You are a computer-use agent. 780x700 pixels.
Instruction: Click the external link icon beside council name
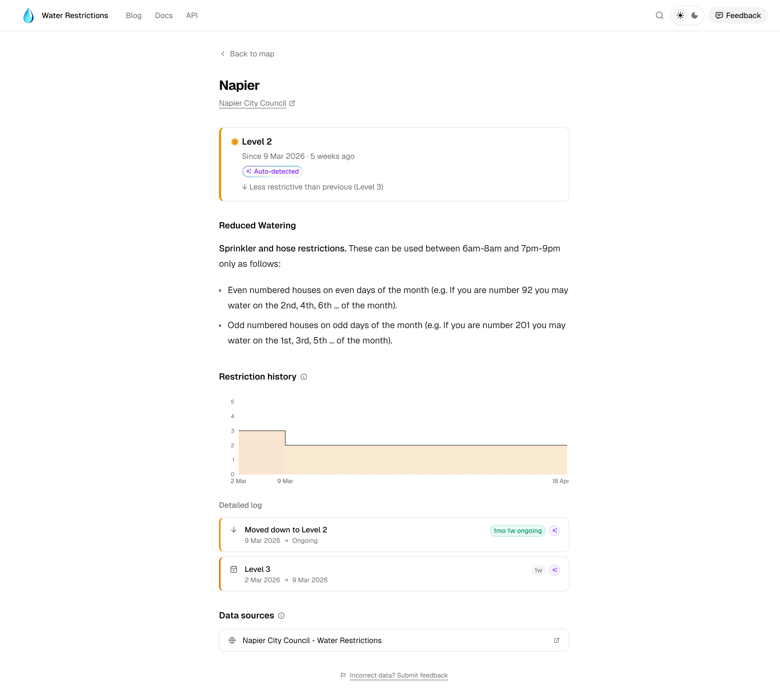292,103
